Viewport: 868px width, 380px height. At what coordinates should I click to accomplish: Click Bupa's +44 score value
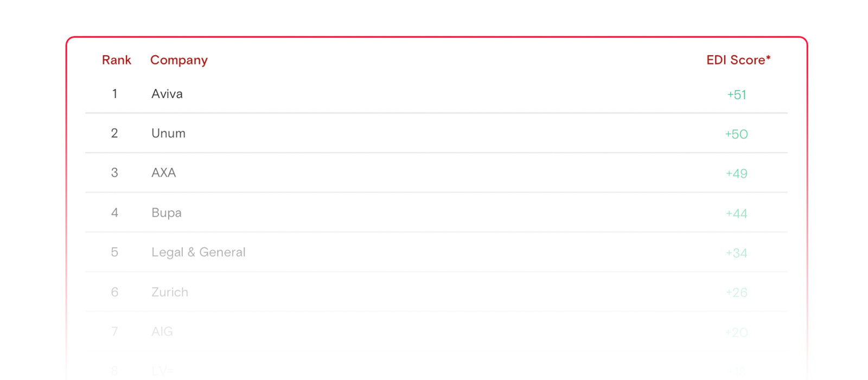tap(737, 214)
